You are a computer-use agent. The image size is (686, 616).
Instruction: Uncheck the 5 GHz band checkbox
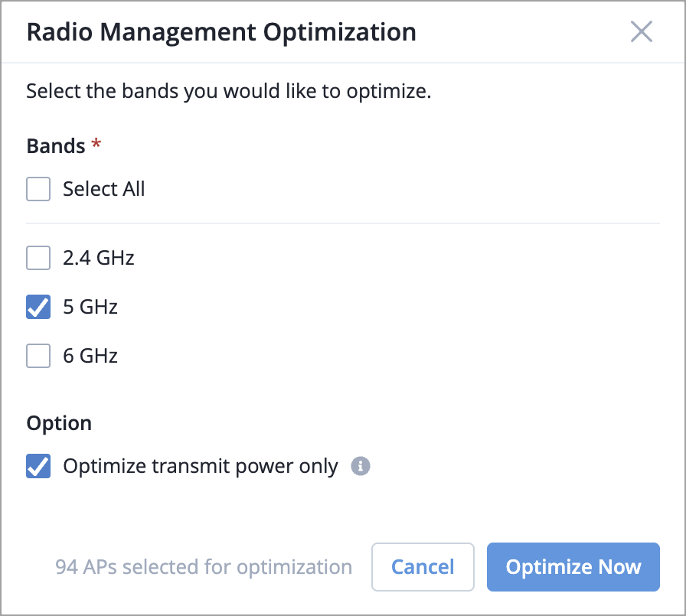click(x=38, y=307)
